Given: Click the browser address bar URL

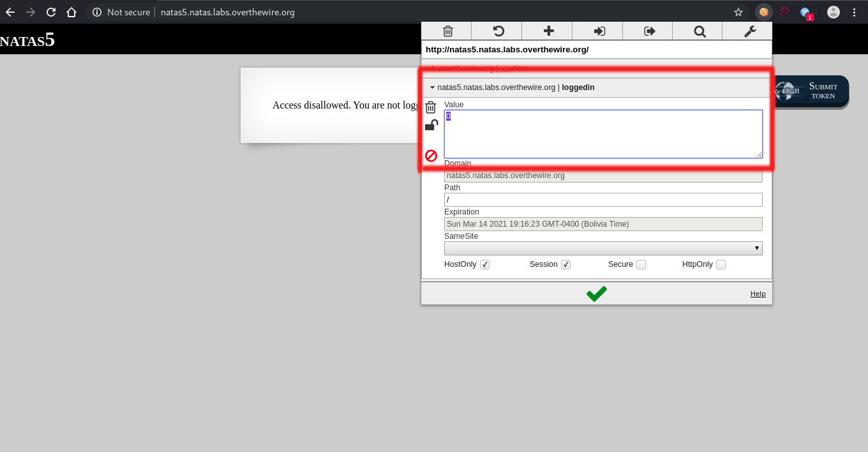Looking at the screenshot, I should click(227, 12).
